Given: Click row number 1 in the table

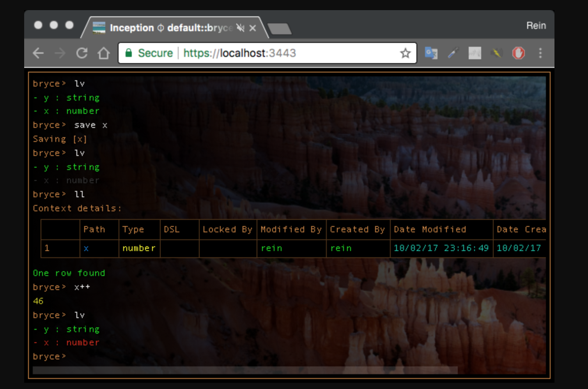Looking at the screenshot, I should tap(47, 248).
